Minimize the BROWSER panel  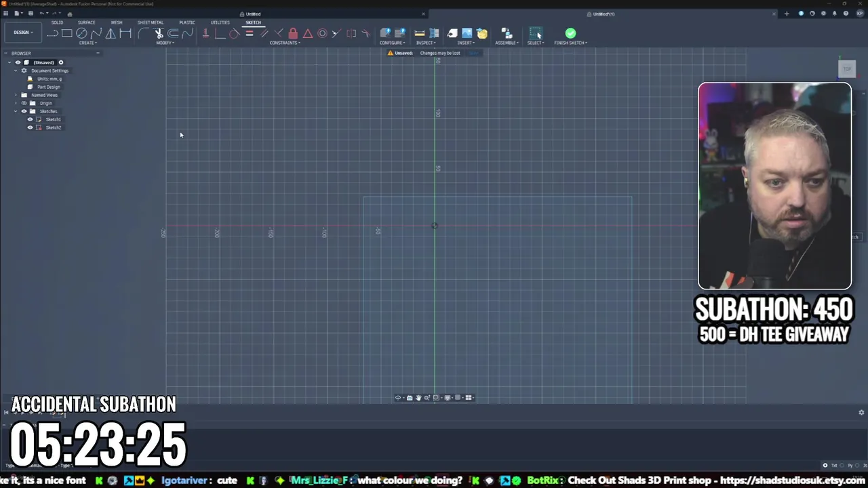(98, 53)
